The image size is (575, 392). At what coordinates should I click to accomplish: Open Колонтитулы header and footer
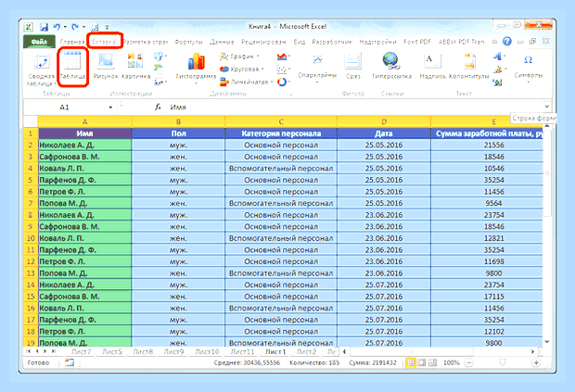click(x=469, y=66)
